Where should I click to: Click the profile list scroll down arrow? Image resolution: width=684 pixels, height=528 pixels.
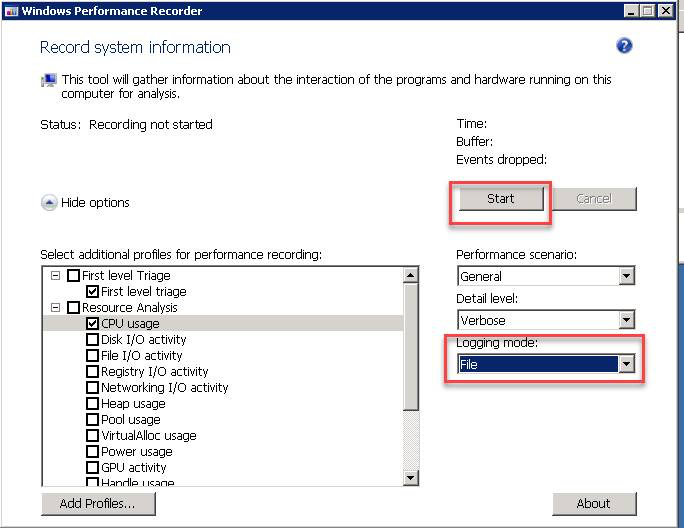pos(410,478)
